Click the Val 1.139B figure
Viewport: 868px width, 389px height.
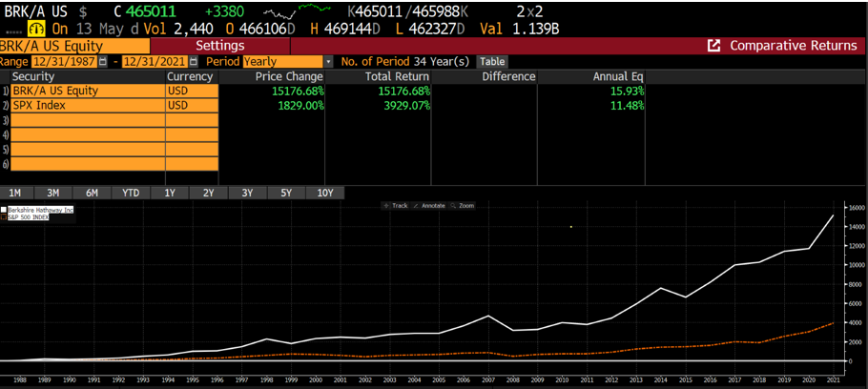[519, 29]
